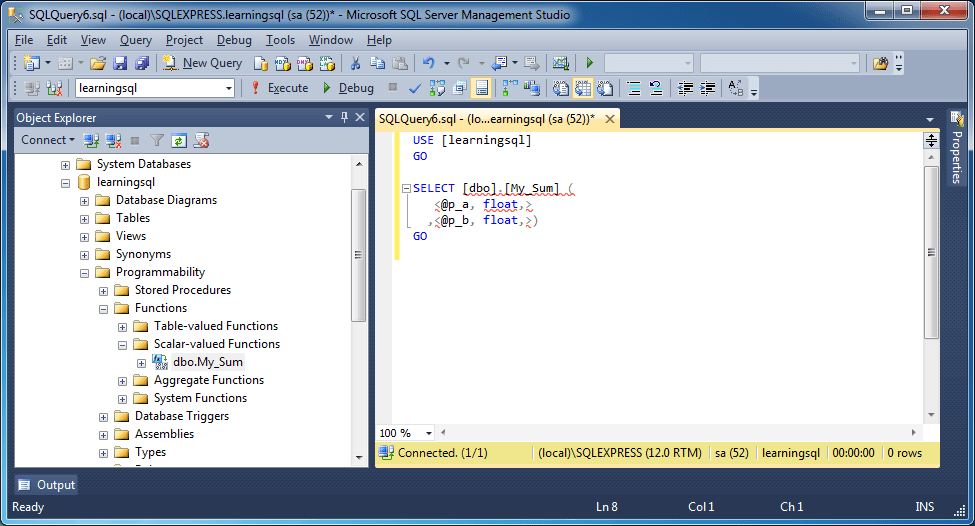The height and width of the screenshot is (526, 975).
Task: Toggle Include Client Statistics
Action: (532, 88)
